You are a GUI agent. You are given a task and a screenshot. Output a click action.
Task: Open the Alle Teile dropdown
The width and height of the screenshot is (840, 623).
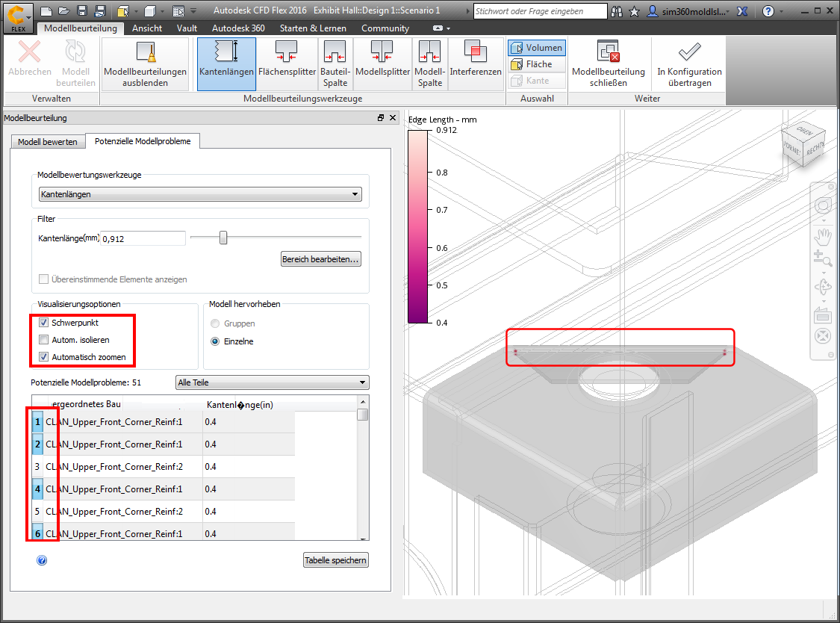point(272,382)
